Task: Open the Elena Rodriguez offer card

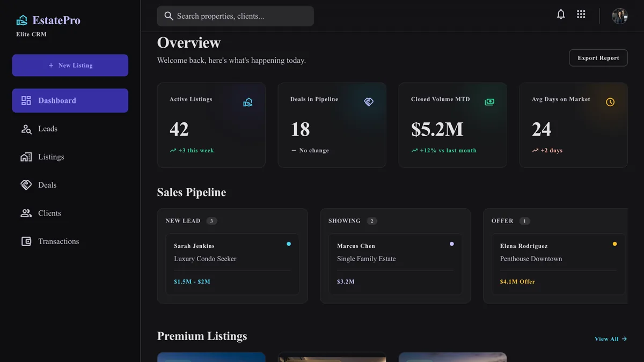Action: click(559, 264)
